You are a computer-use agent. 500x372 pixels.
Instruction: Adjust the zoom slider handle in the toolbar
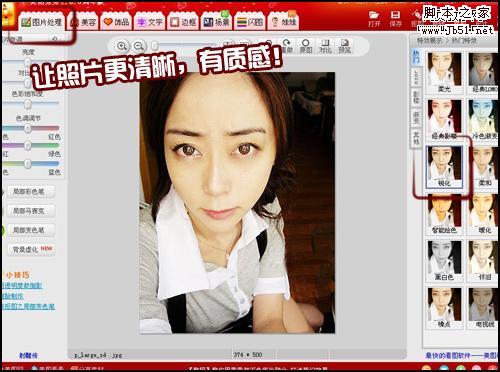(154, 45)
